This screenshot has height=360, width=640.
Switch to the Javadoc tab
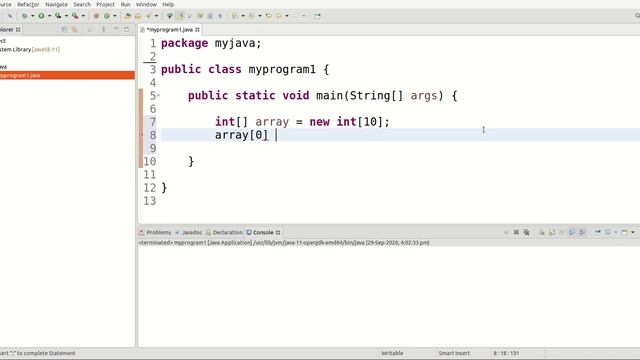pyautogui.click(x=189, y=232)
